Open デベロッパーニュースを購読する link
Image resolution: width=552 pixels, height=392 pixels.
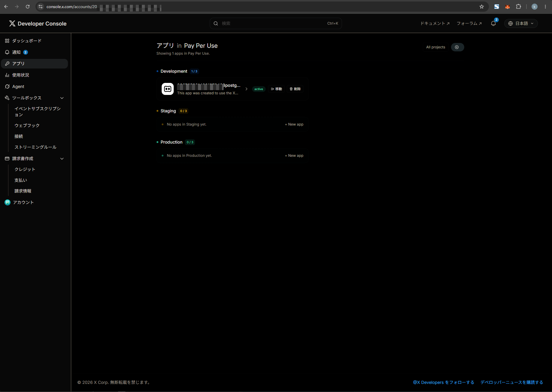pyautogui.click(x=512, y=382)
